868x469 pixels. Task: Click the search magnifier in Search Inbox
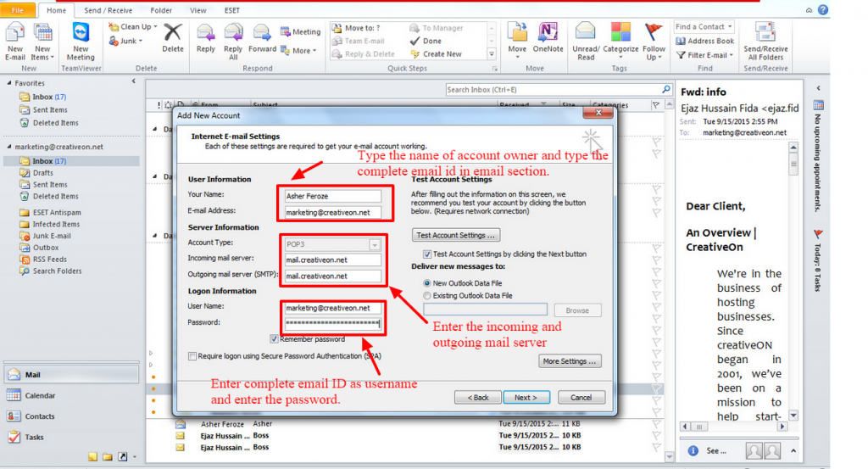(666, 89)
